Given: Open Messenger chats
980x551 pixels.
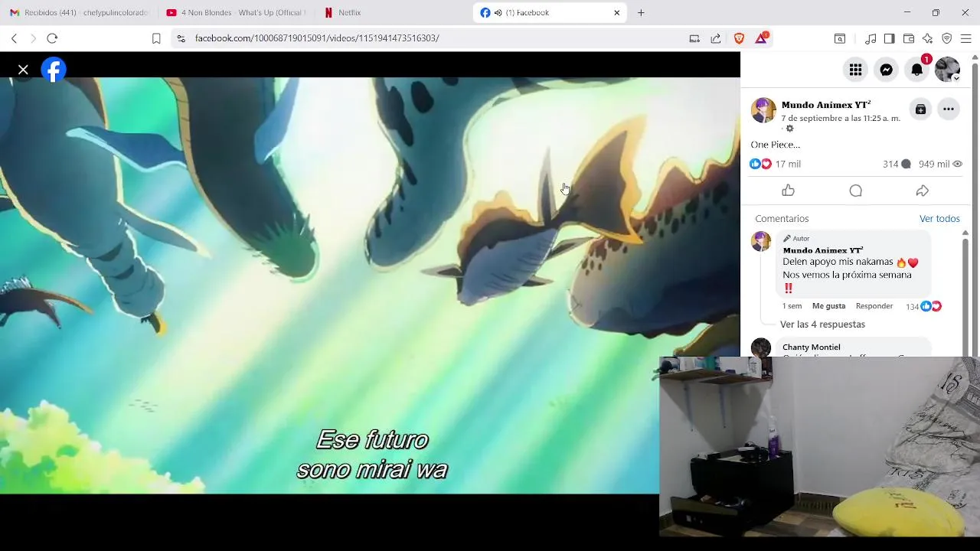Looking at the screenshot, I should [x=886, y=70].
